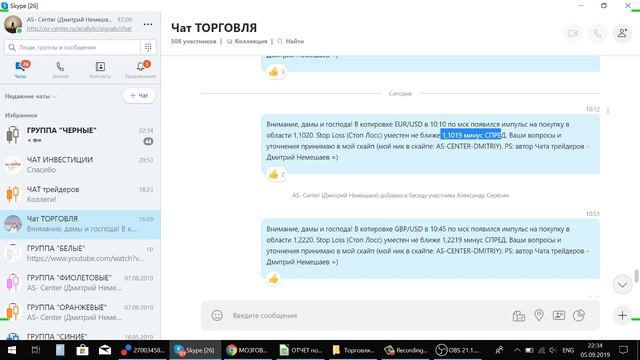Select the Чат ТОРГОВЛЯ conversation in list
The image size is (640, 360).
(80, 224)
